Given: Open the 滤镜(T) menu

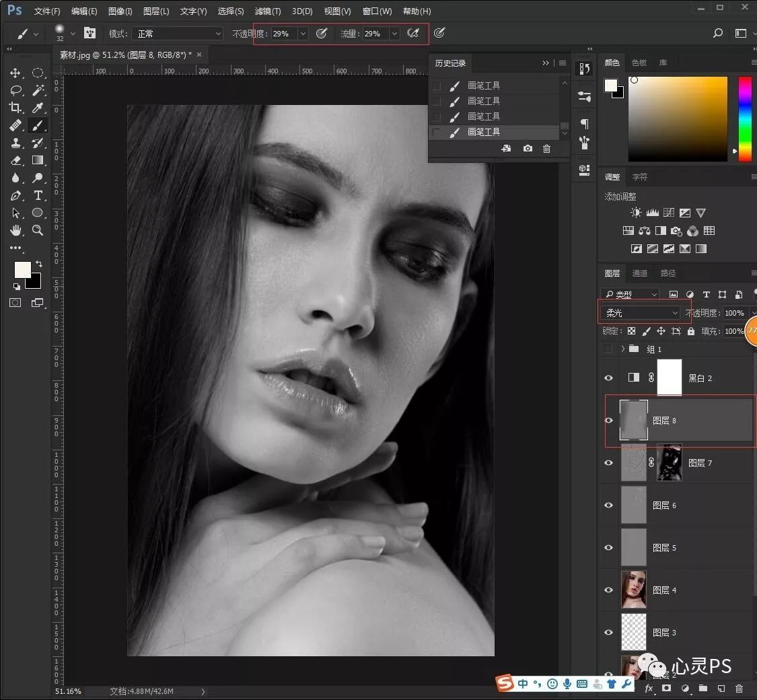Looking at the screenshot, I should [267, 11].
